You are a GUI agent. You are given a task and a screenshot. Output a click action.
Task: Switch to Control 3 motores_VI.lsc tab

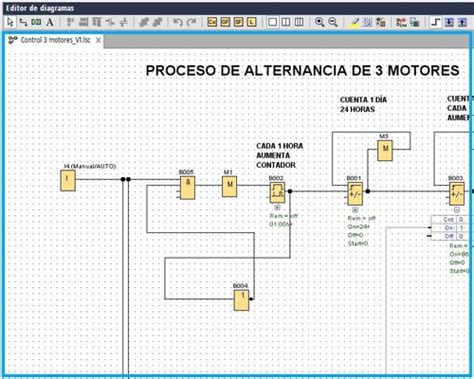click(55, 40)
